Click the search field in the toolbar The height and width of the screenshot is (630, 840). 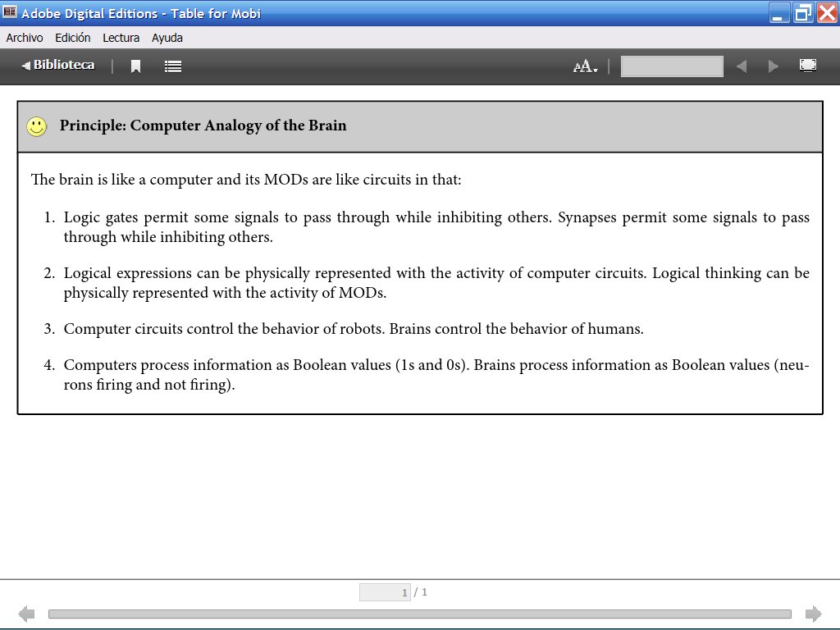[x=672, y=66]
